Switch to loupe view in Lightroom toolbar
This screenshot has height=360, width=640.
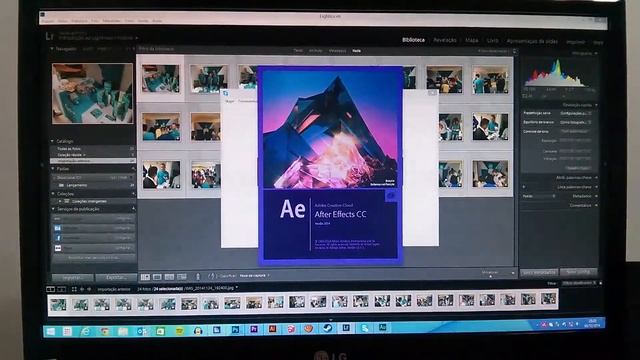(x=157, y=277)
